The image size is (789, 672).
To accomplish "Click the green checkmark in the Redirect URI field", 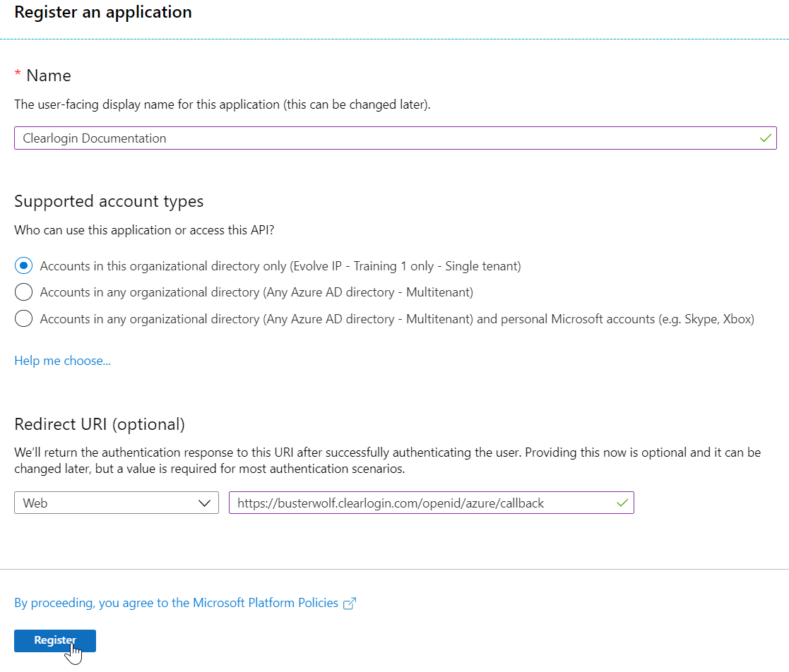I will pyautogui.click(x=622, y=503).
